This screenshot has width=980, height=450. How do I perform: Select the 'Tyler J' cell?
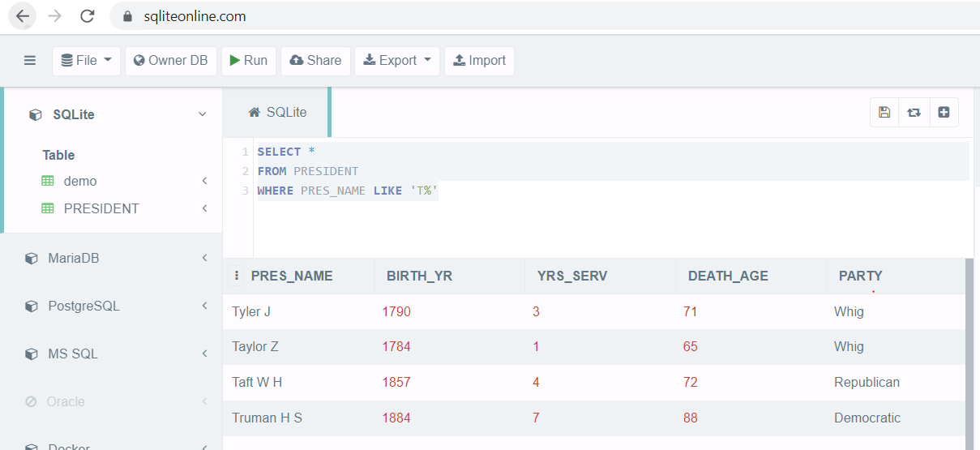tap(251, 311)
